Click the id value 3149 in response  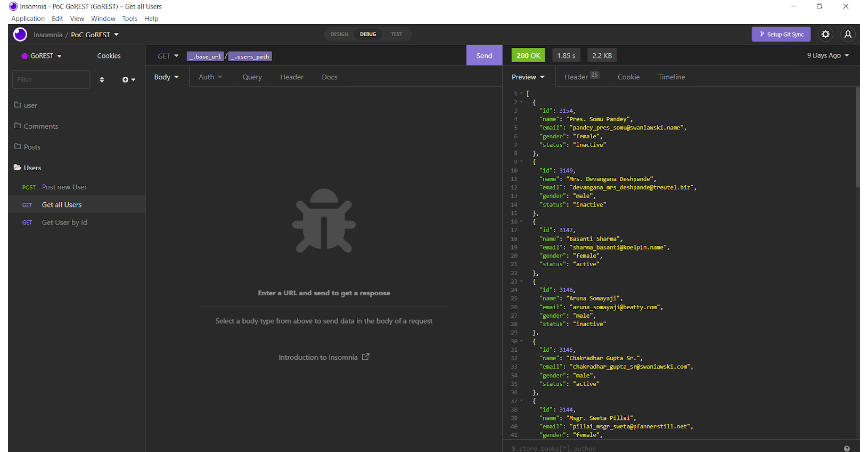pyautogui.click(x=566, y=170)
